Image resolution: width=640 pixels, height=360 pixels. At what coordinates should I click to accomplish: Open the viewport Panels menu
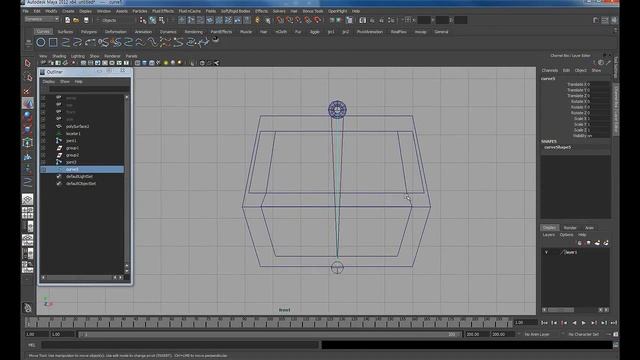point(131,56)
